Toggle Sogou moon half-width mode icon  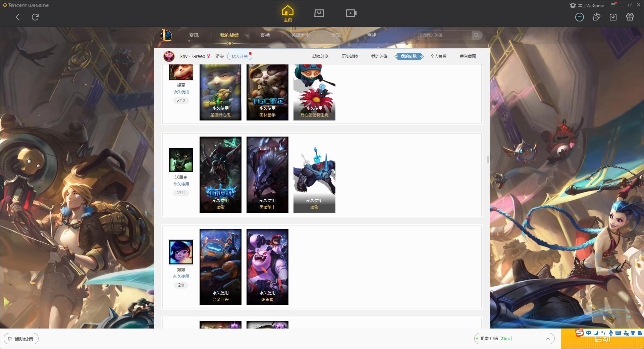click(x=596, y=333)
